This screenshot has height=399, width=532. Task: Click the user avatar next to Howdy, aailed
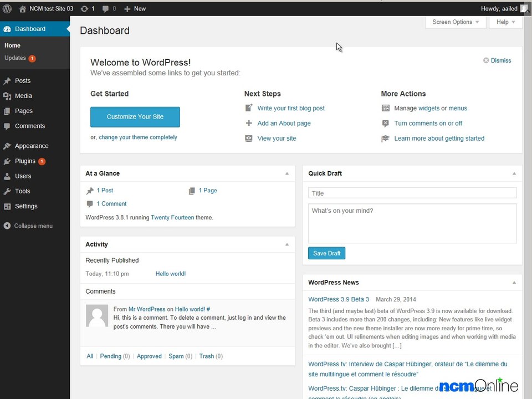point(524,8)
